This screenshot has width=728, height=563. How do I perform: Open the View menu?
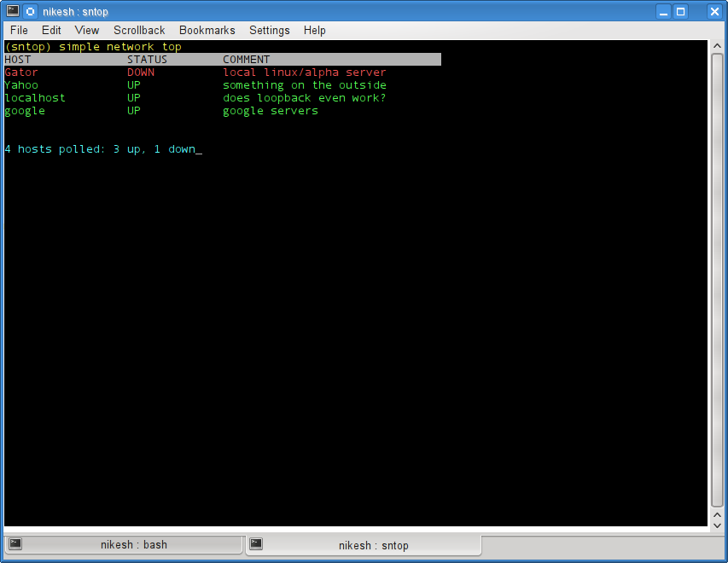(x=86, y=30)
